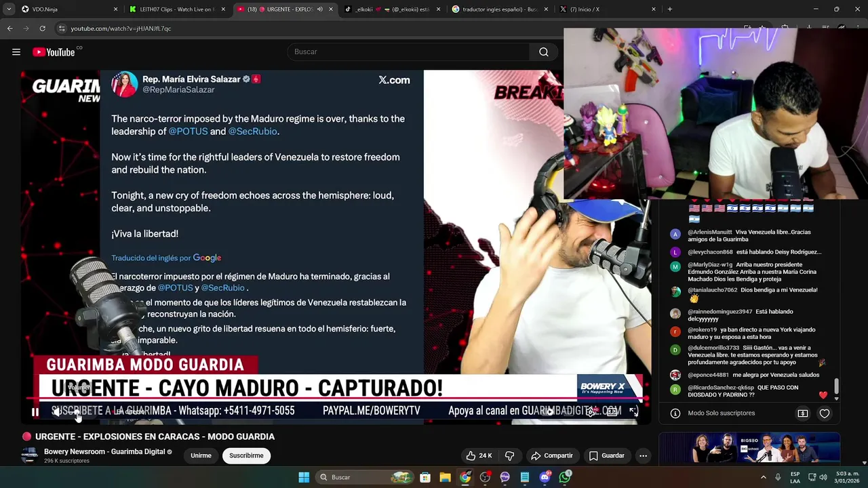Click the live chat scrollbar
Viewport: 868px width, 488px height.
point(836,386)
